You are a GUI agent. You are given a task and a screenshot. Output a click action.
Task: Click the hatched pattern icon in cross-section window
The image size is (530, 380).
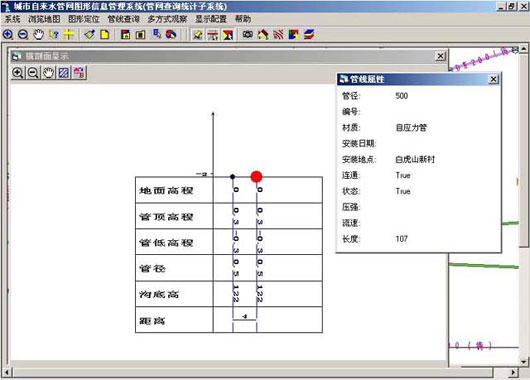click(64, 73)
